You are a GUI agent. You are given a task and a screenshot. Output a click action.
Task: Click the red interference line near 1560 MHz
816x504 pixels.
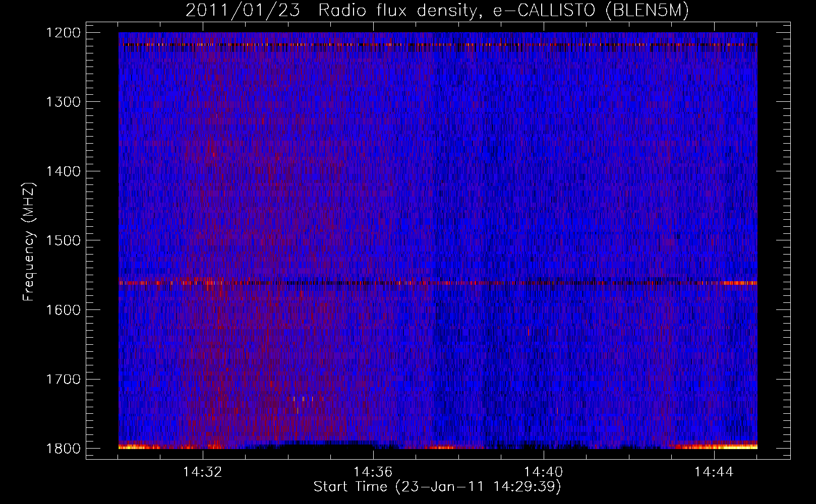(438, 283)
